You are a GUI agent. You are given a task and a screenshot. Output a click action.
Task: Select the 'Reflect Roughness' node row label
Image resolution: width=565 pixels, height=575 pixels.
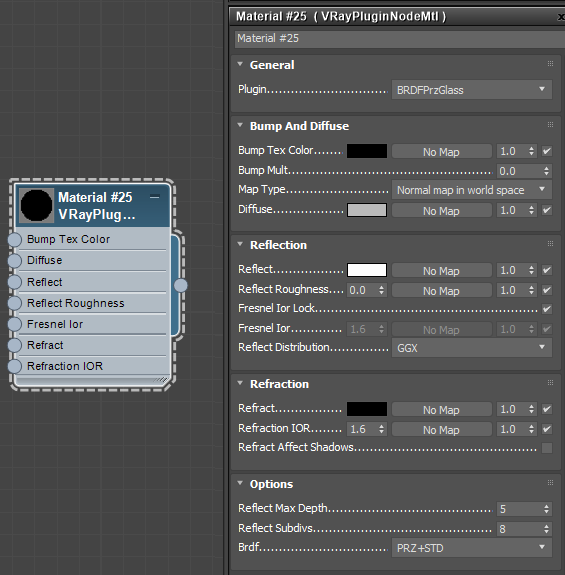tap(76, 303)
